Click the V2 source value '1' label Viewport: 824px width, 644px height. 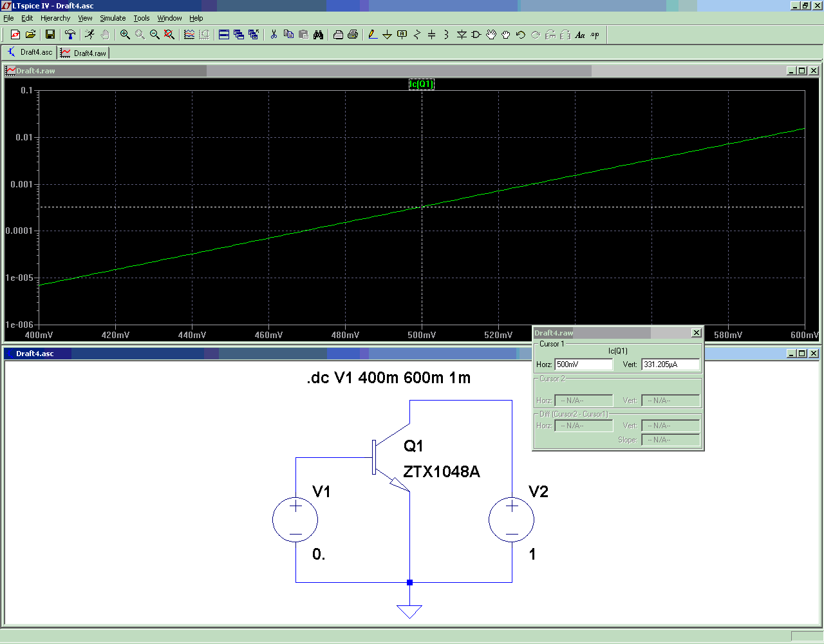click(532, 554)
